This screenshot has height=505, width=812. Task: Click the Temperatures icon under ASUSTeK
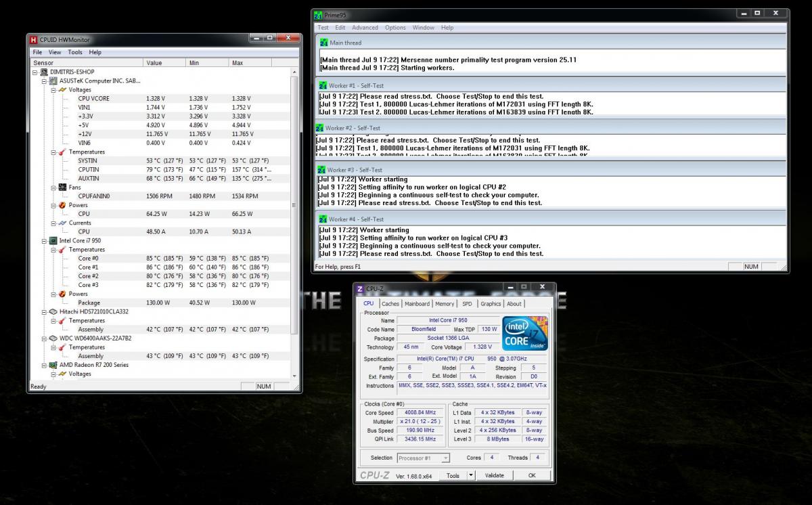pyautogui.click(x=63, y=152)
